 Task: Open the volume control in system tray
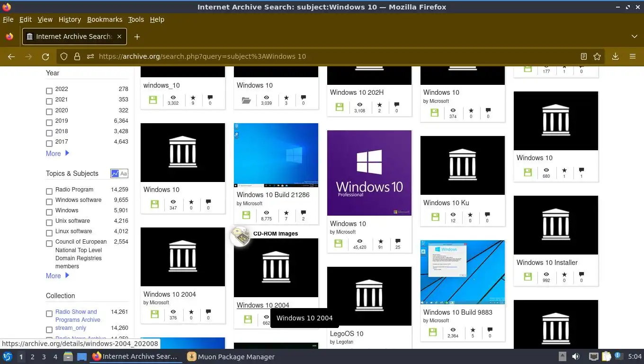[576, 356]
